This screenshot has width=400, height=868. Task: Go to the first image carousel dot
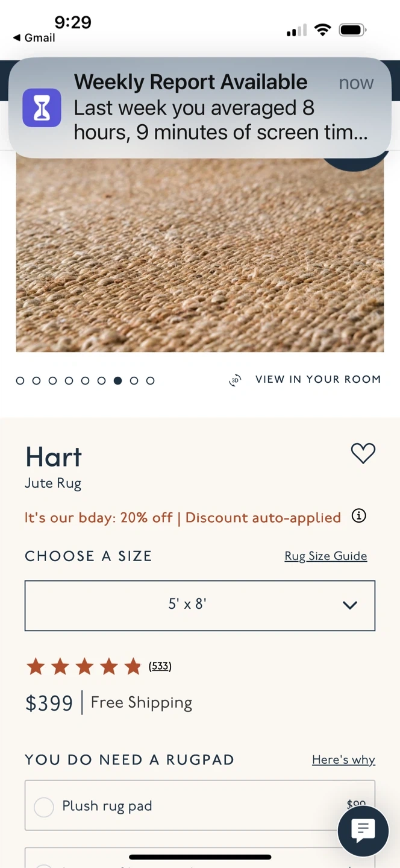20,381
